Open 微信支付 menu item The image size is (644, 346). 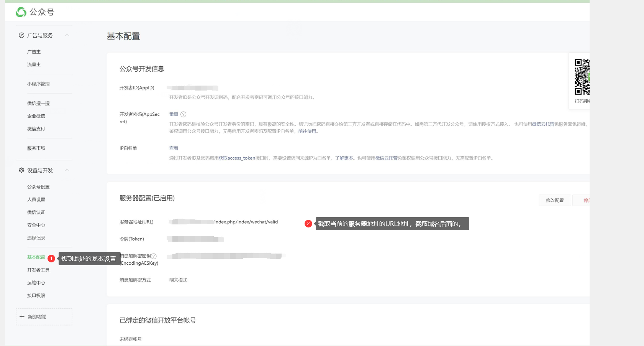(36, 129)
